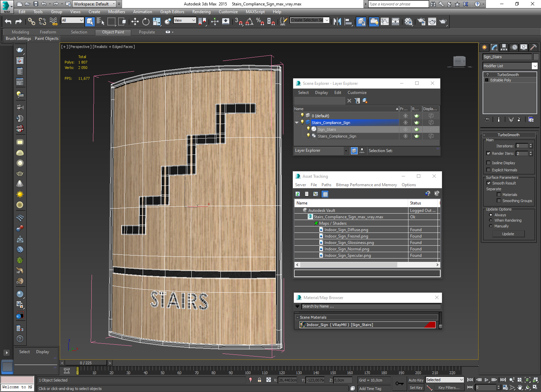This screenshot has height=392, width=541.
Task: Open the Create command panel tab
Action: point(485,47)
